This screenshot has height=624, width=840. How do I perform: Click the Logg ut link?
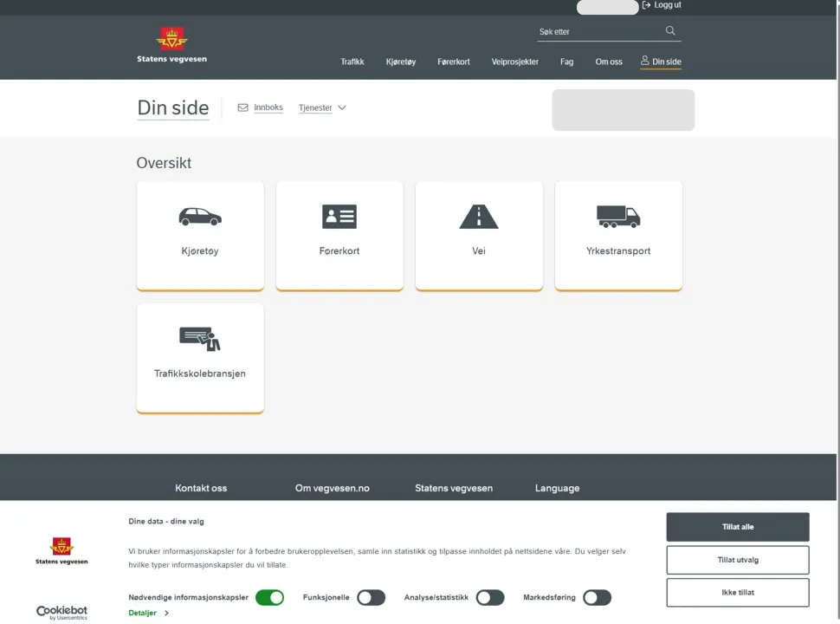click(662, 5)
